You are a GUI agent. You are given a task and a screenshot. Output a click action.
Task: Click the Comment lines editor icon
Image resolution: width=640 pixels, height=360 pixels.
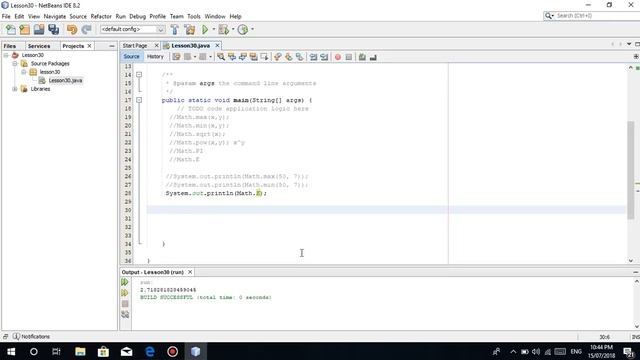(x=362, y=57)
